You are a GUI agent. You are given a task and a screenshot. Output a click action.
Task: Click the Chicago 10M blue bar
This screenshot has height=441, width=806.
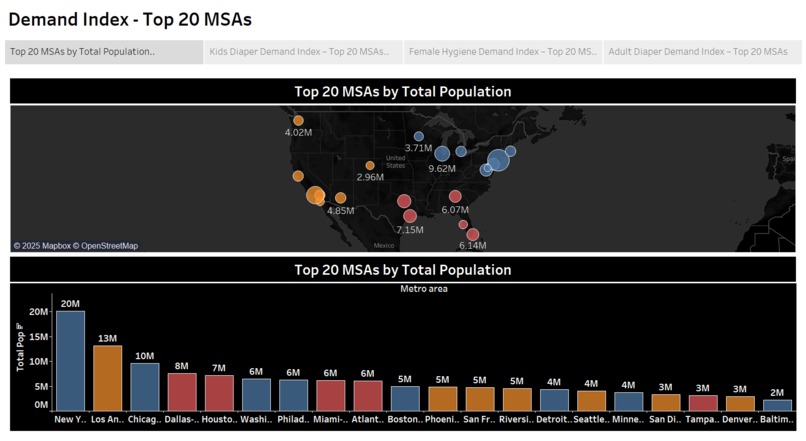(144, 387)
